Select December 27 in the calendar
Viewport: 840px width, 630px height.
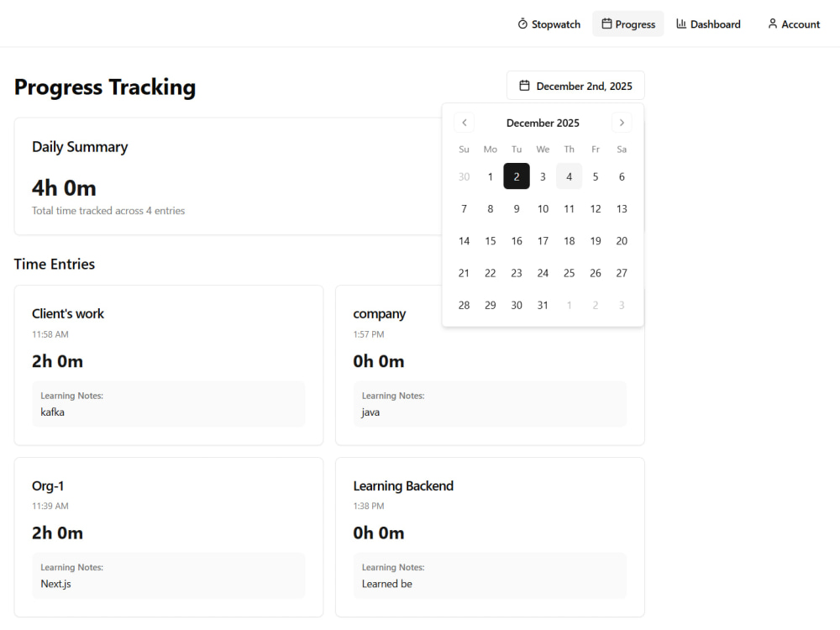click(x=622, y=273)
